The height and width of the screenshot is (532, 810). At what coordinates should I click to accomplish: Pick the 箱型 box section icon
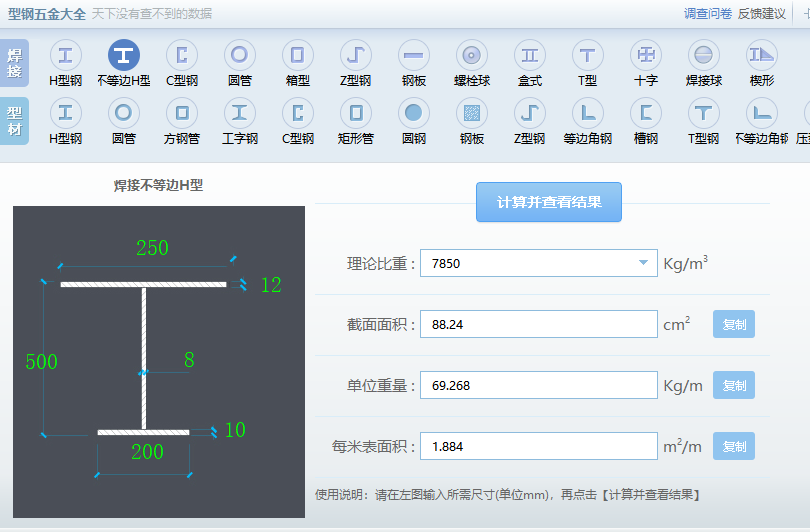[297, 55]
